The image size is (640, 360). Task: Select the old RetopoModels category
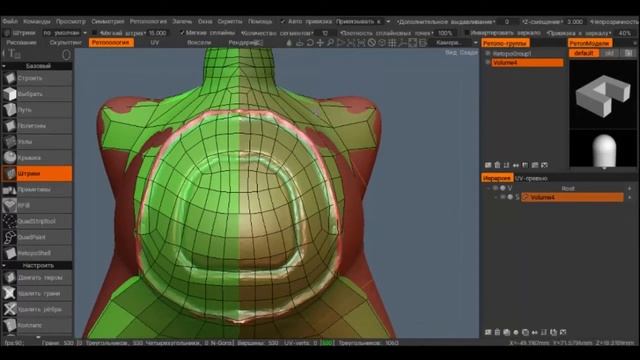[x=609, y=53]
